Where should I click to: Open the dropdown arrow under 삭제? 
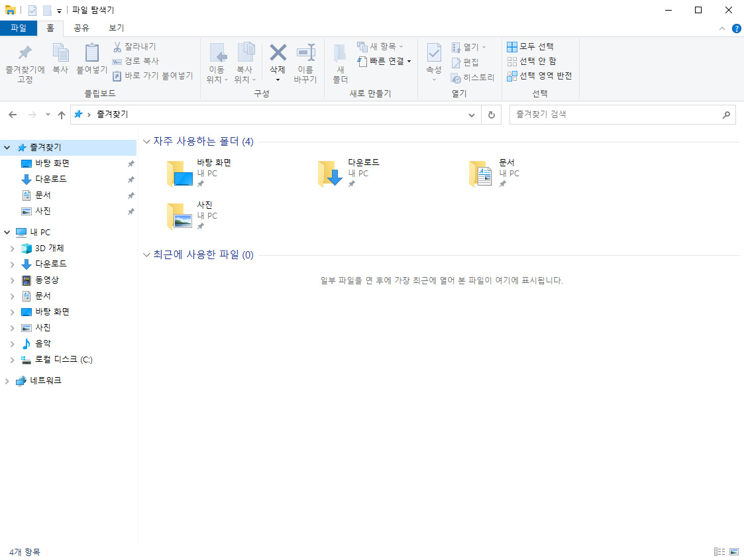278,80
